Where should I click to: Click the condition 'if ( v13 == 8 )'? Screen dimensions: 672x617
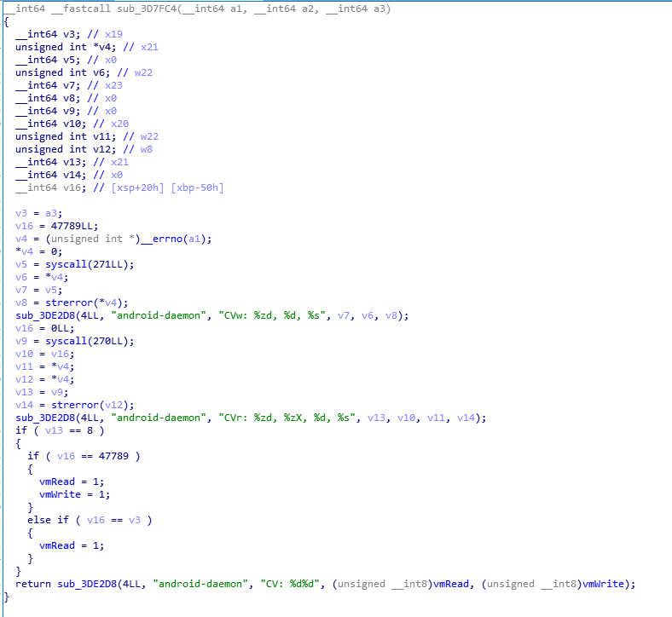point(60,430)
